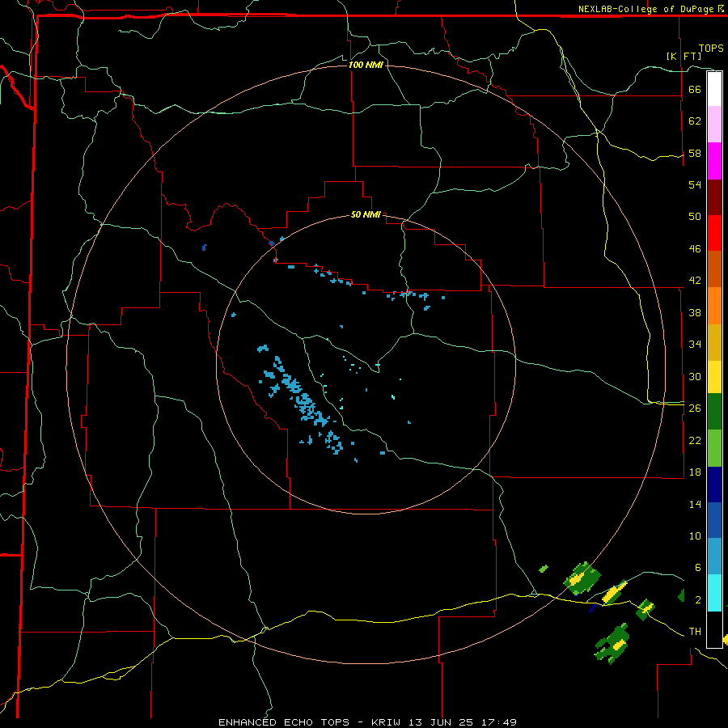Click the "TH" threshold label
Screen dimensions: 728x728
click(x=695, y=632)
